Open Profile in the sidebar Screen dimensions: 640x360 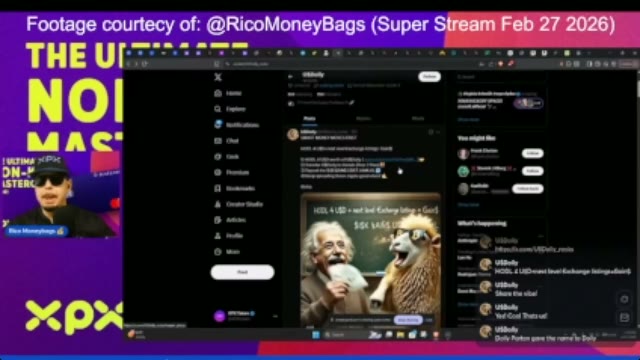tap(234, 236)
